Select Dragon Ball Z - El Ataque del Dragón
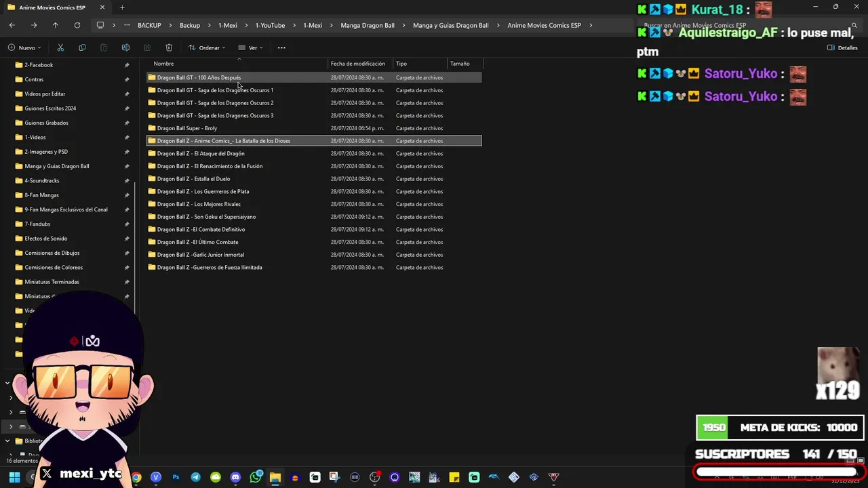The image size is (868, 488). coord(314,153)
